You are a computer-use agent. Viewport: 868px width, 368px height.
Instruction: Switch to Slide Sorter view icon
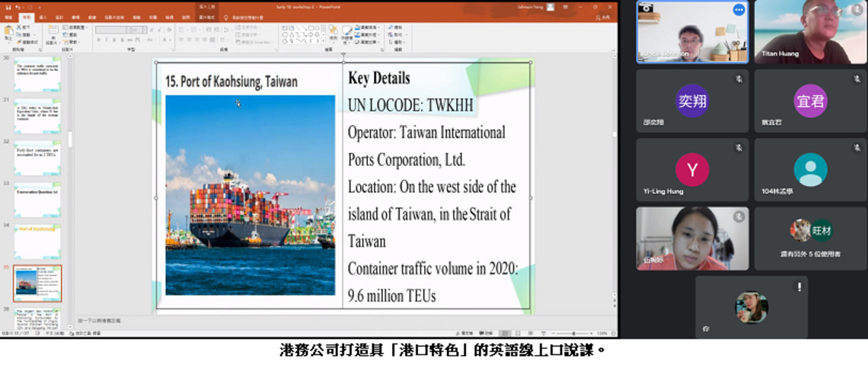[x=518, y=334]
